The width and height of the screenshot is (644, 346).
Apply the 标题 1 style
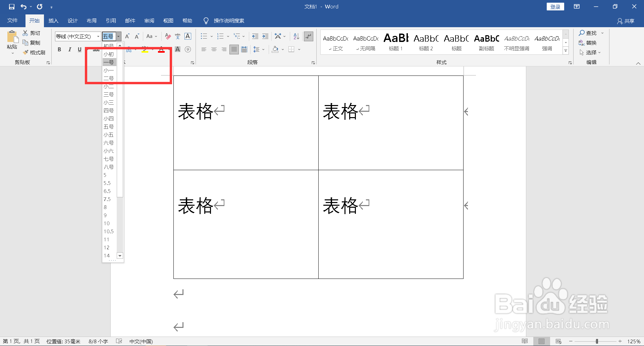[x=396, y=42]
